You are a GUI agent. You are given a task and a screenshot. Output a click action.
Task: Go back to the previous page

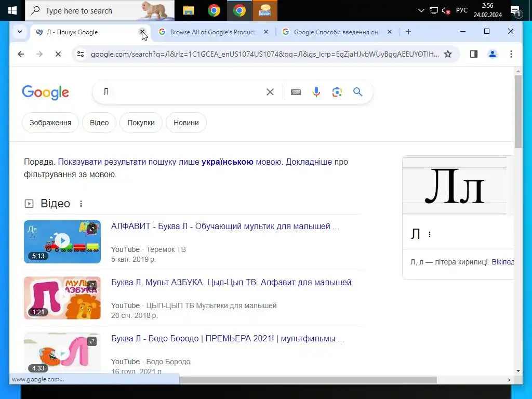[21, 54]
